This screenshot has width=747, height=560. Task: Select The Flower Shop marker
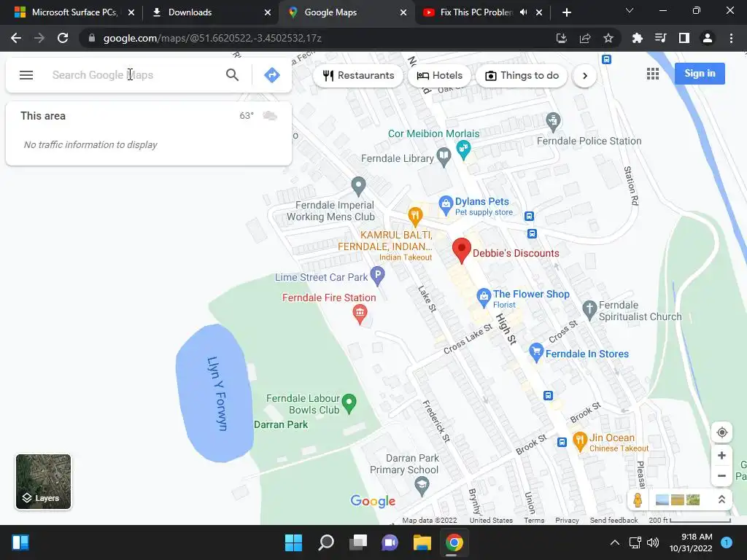coord(484,298)
